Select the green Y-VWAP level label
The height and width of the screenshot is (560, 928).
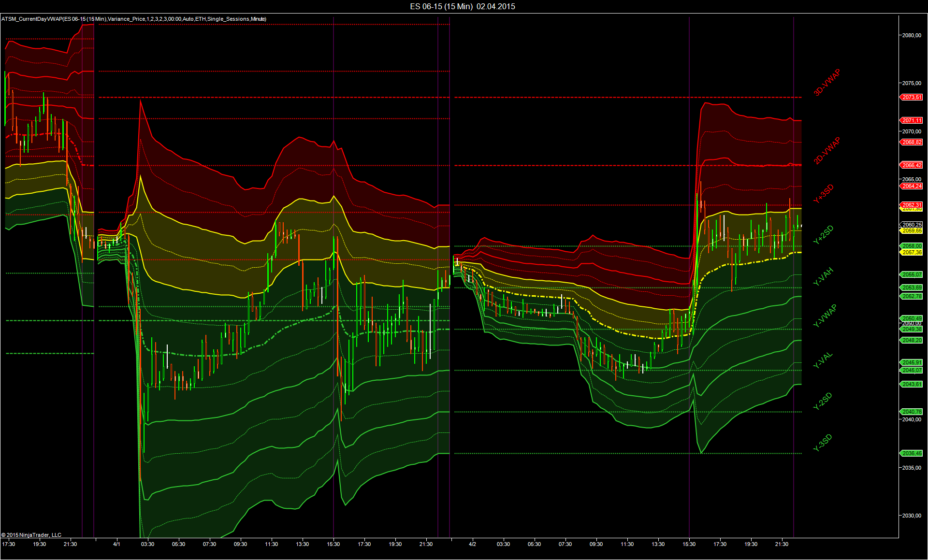[x=825, y=316]
